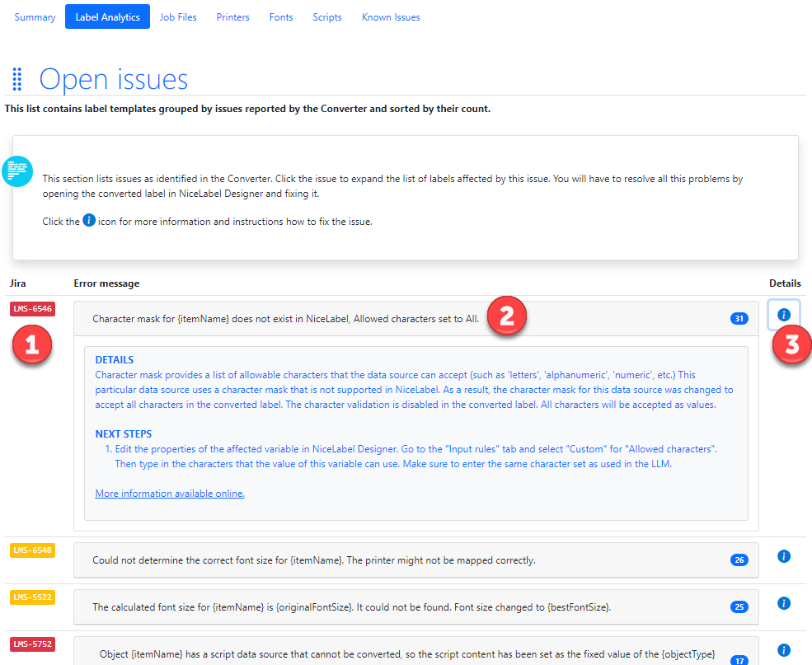The image size is (812, 665).
Task: Click the Details column header
Action: click(x=785, y=283)
